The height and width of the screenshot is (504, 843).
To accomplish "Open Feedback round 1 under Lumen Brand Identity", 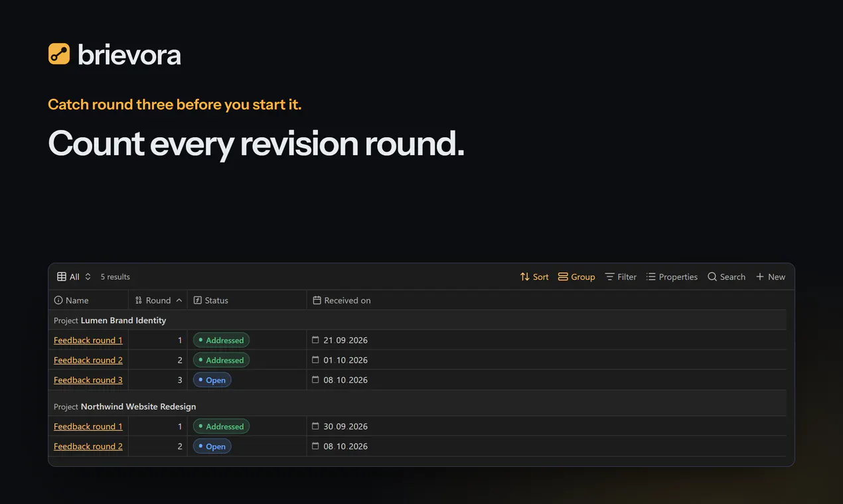I will click(x=88, y=340).
